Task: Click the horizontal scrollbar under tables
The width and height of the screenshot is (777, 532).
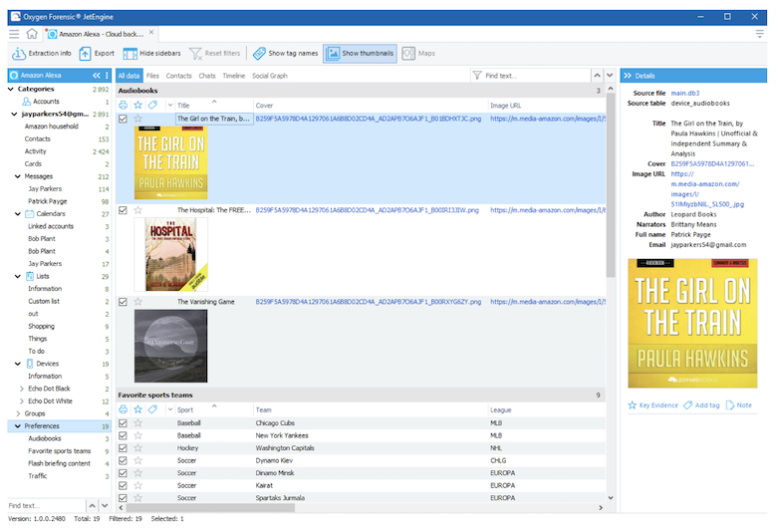Action: pos(210,508)
